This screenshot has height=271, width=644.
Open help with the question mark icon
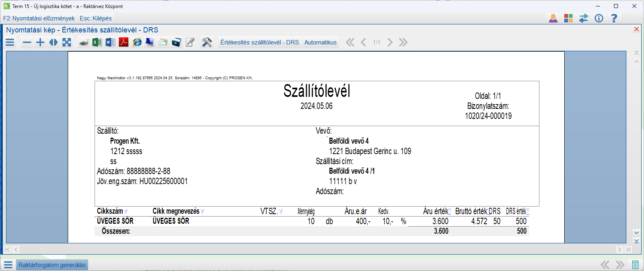(614, 18)
